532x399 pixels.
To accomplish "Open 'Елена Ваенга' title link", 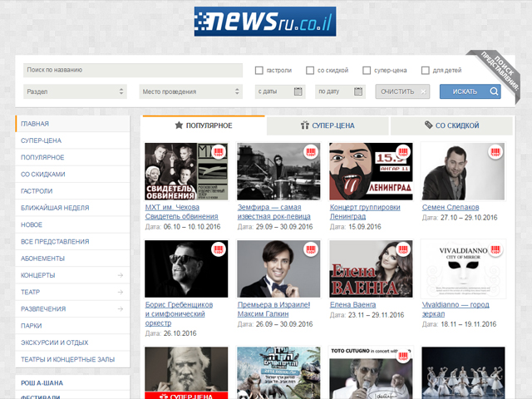I will (352, 305).
